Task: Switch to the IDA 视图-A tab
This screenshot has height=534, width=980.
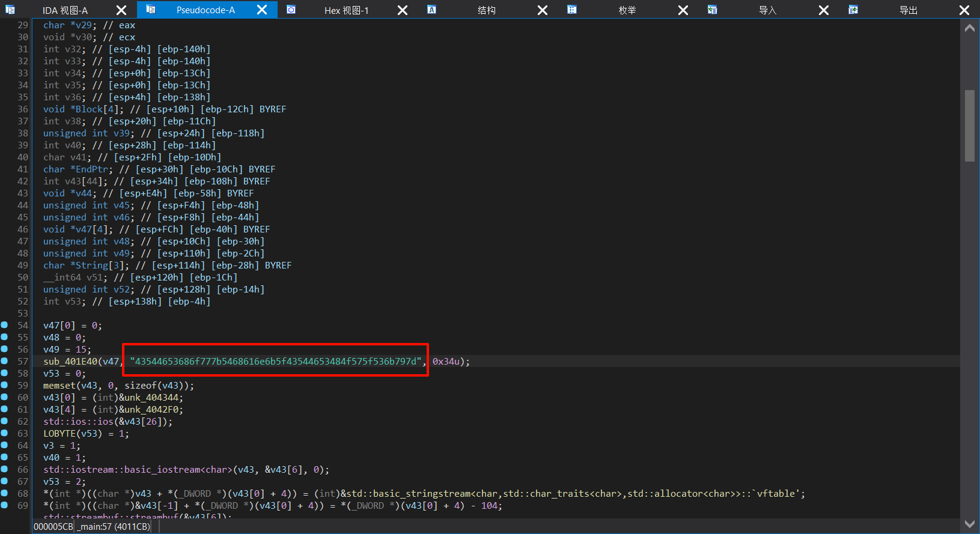Action: (x=65, y=10)
